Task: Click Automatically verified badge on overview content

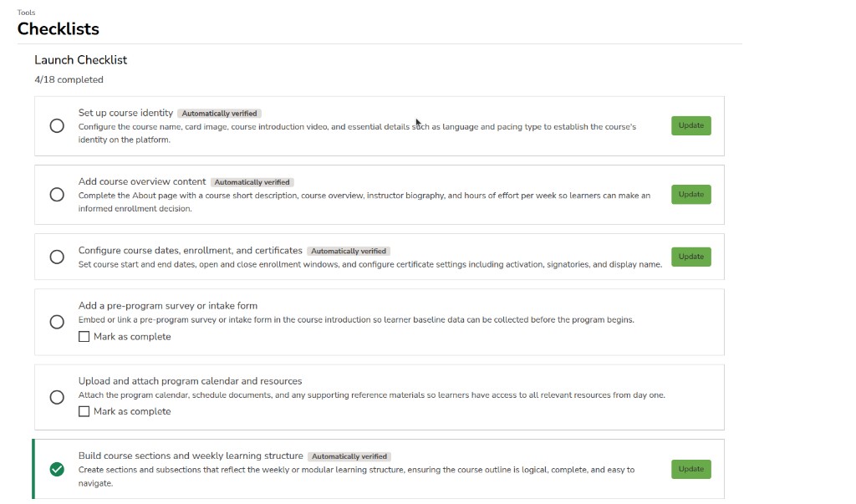Action: click(x=252, y=182)
